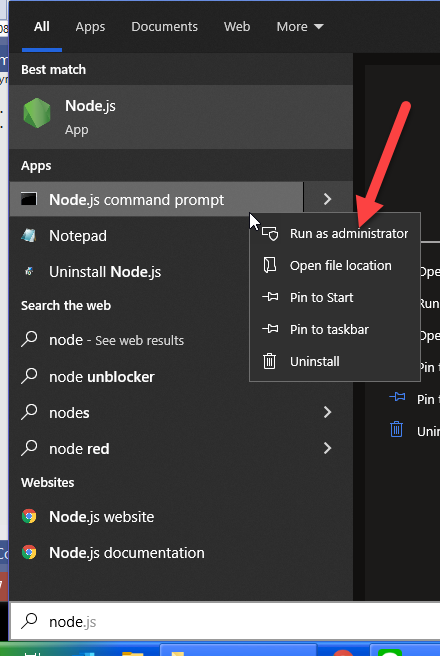Click the Notepad icon in Apps list
Viewport: 440px width, 656px height.
(x=29, y=236)
